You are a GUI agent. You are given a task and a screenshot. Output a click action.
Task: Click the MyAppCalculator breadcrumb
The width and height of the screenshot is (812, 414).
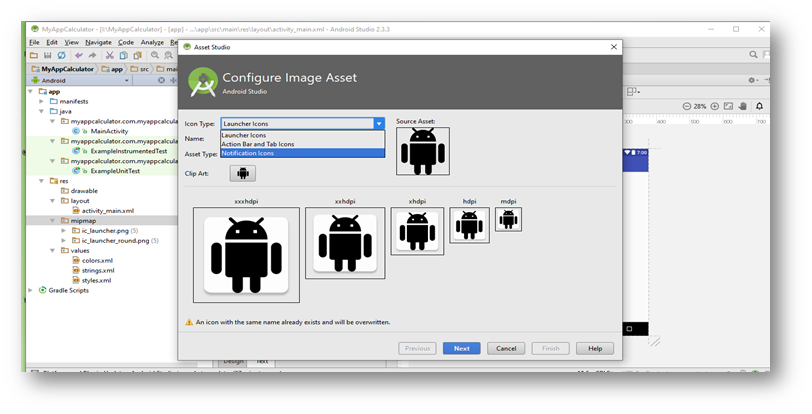pyautogui.click(x=63, y=69)
